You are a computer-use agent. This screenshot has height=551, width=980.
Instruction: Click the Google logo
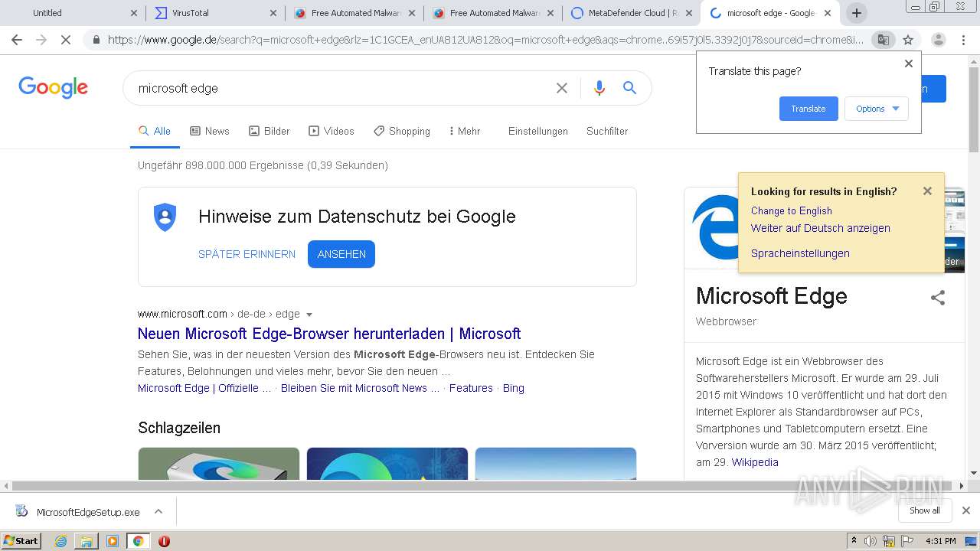click(x=54, y=87)
